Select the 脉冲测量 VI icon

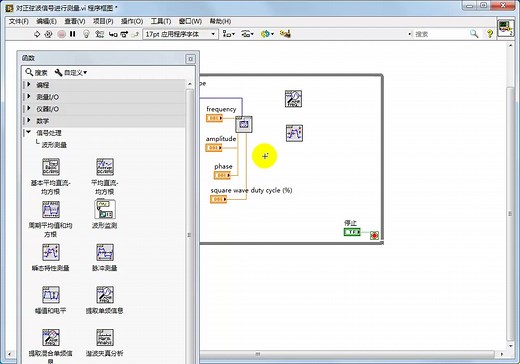(x=105, y=252)
